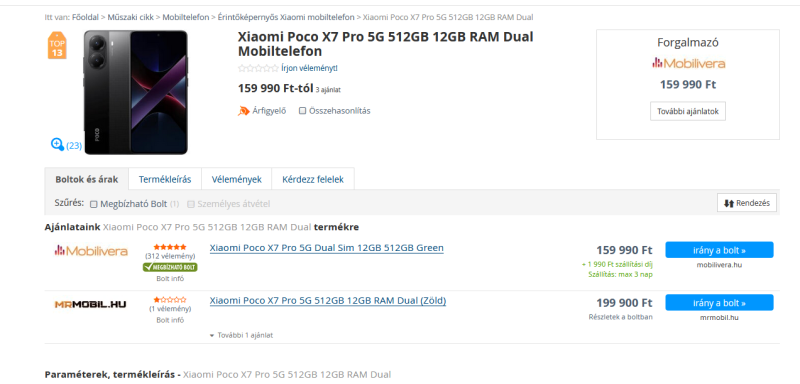
Task: Expand További 1 ajánlat under the mrmobil offer
Action: click(241, 336)
